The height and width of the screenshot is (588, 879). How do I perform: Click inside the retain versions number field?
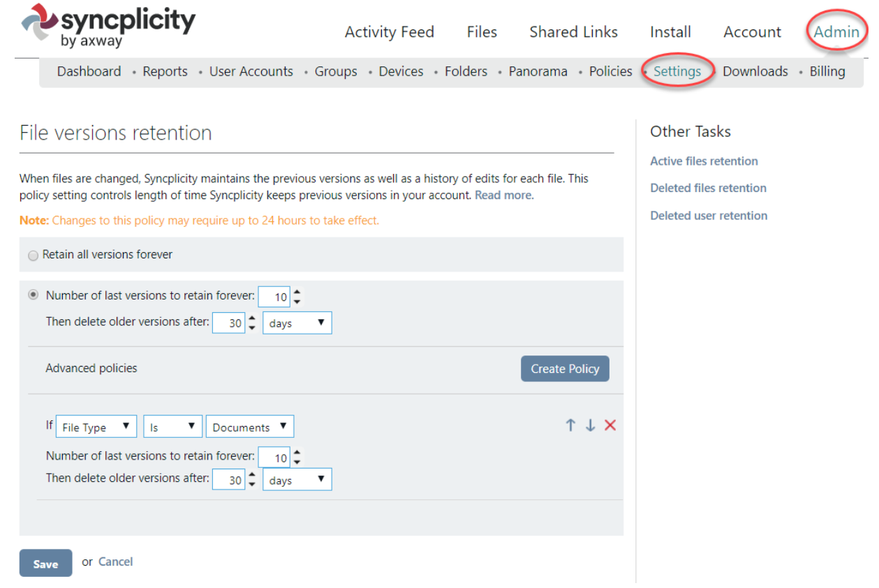click(x=274, y=296)
